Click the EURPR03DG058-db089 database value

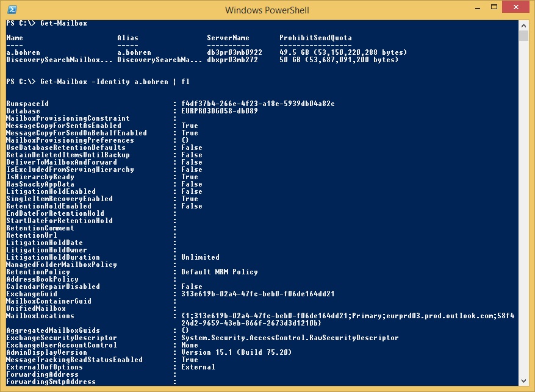(x=220, y=111)
